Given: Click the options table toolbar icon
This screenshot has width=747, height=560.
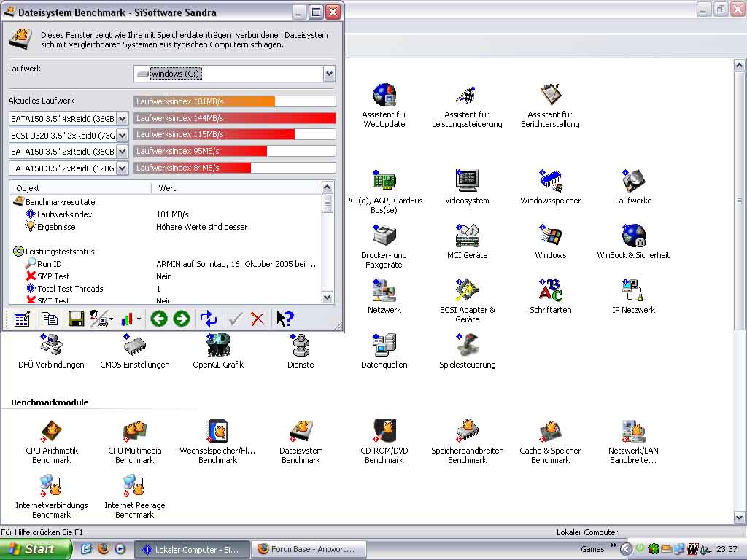Looking at the screenshot, I should tap(22, 319).
